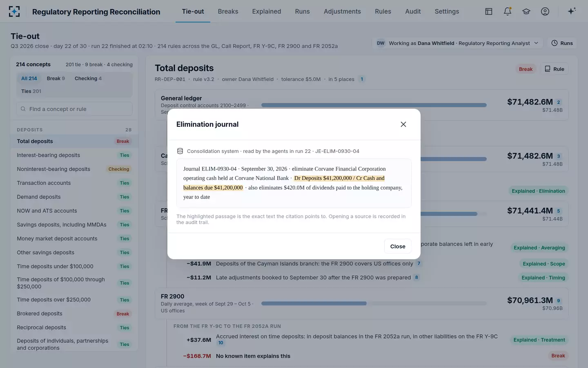Select Noninterest-bearing deposits row
The image size is (588, 368).
(74, 169)
